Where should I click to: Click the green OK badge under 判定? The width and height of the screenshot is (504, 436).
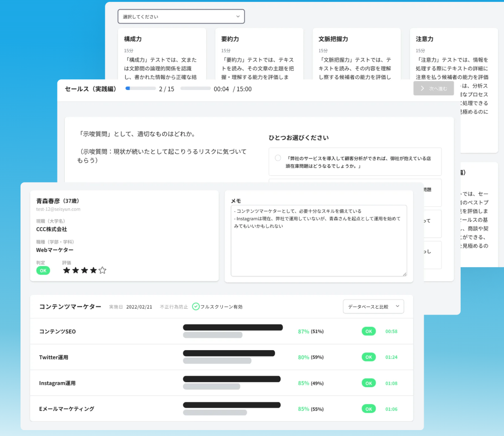43,270
